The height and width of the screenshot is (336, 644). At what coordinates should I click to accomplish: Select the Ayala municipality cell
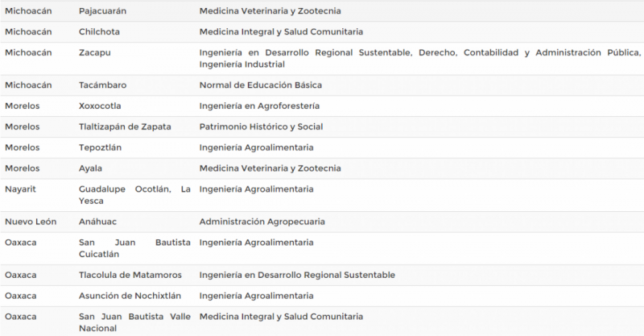[x=91, y=168]
